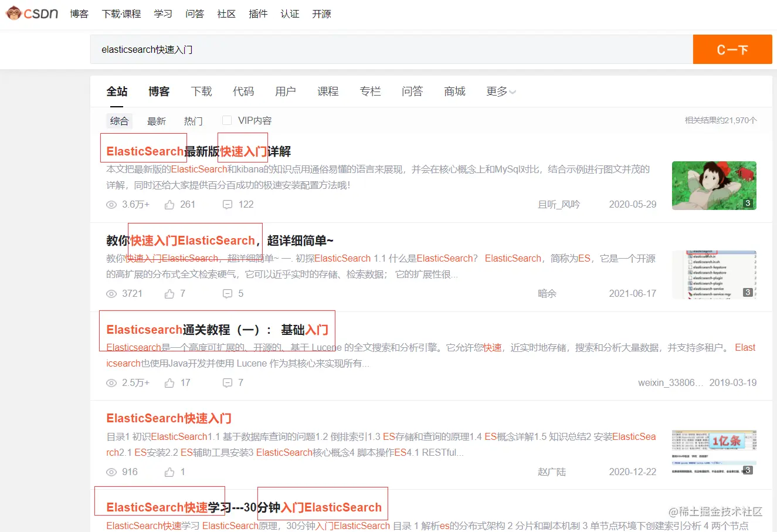
Task: View count eye icon beside 916
Action: point(111,472)
